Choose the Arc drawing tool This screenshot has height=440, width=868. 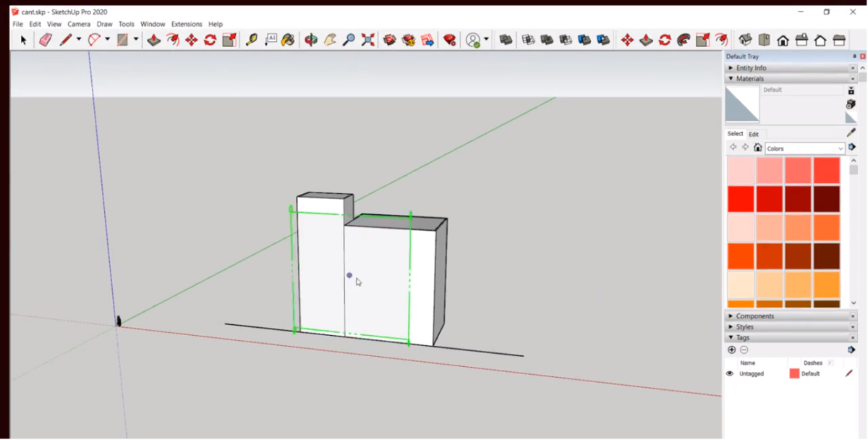click(x=94, y=41)
